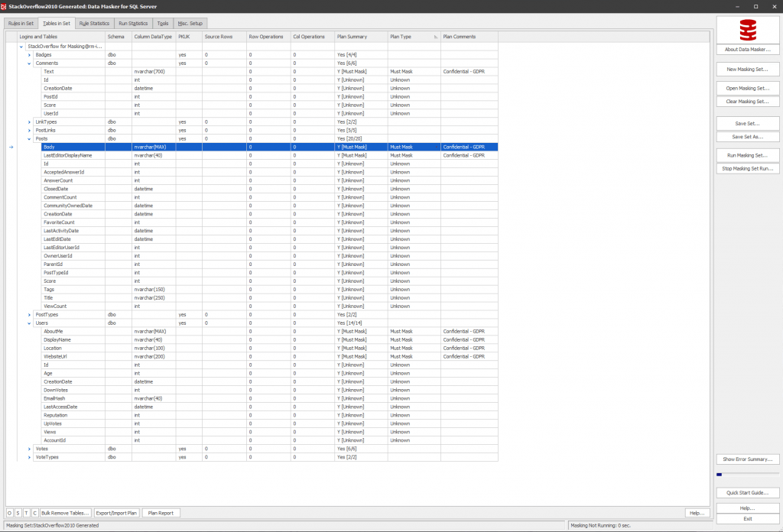The height and width of the screenshot is (532, 783).
Task: Click the Save Set button
Action: pyautogui.click(x=748, y=123)
